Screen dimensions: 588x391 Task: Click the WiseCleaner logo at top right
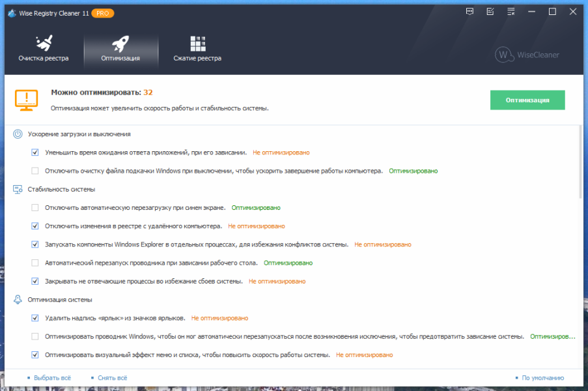527,55
